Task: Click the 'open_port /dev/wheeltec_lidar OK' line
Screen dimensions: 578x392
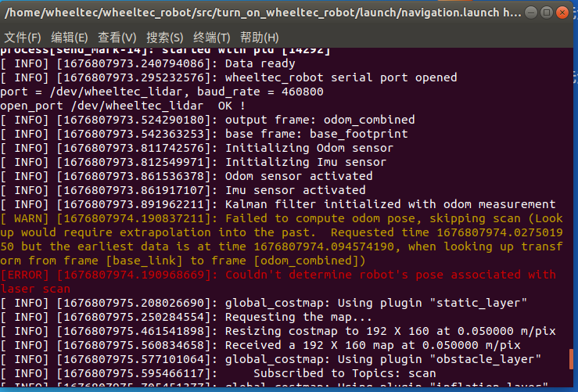Action: [x=123, y=106]
